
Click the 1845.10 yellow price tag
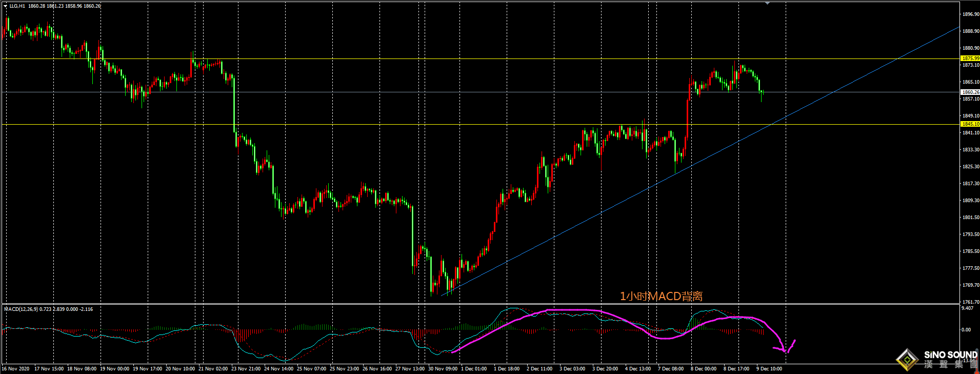coord(970,124)
